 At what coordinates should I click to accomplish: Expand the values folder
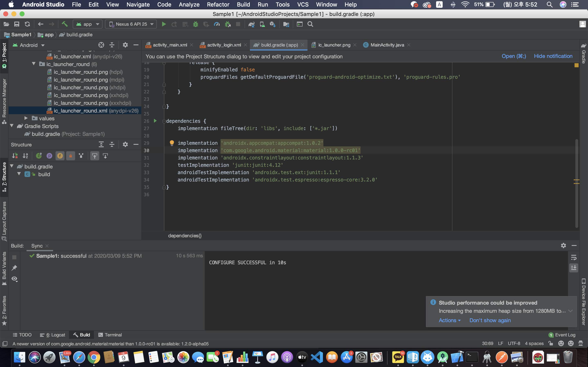pyautogui.click(x=26, y=118)
